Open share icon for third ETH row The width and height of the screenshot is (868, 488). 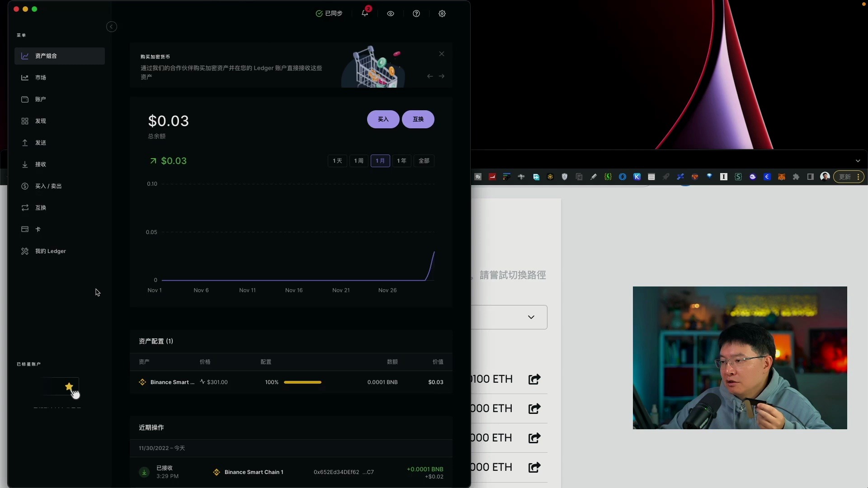click(x=534, y=438)
